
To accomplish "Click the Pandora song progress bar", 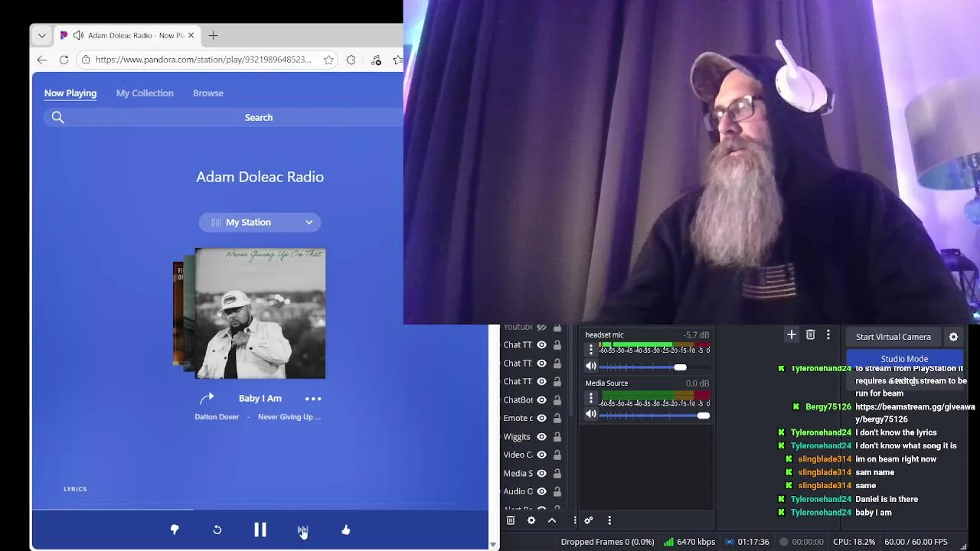I will [260, 509].
